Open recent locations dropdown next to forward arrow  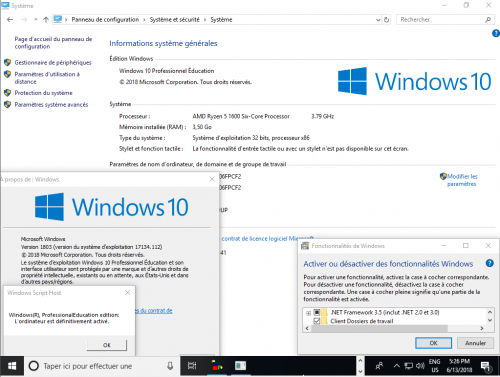pyautogui.click(x=36, y=20)
